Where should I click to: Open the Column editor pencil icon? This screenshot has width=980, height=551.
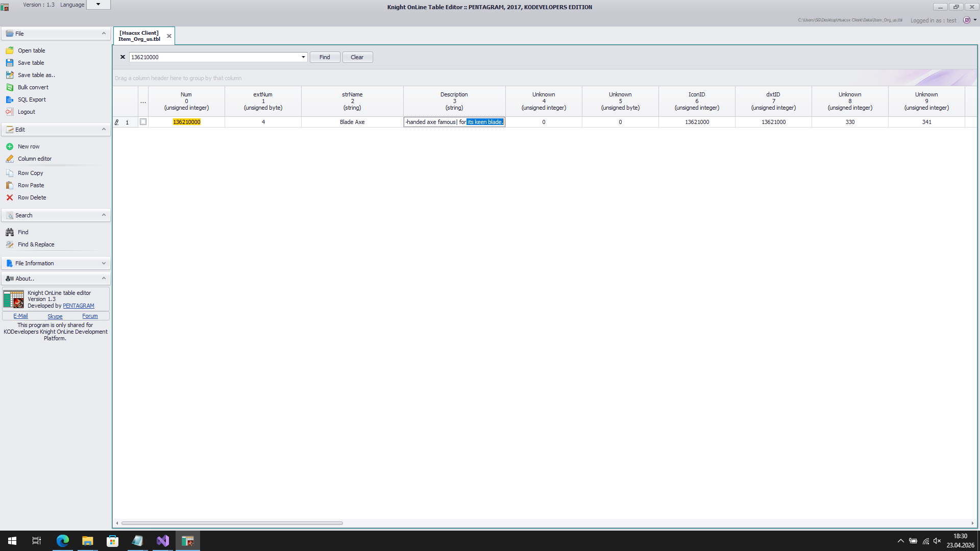click(x=10, y=159)
